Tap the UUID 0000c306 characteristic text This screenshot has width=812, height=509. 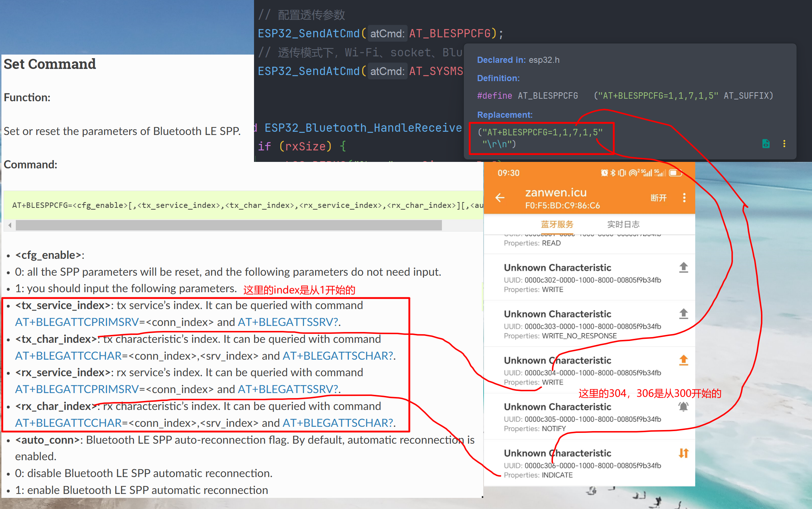582,466
